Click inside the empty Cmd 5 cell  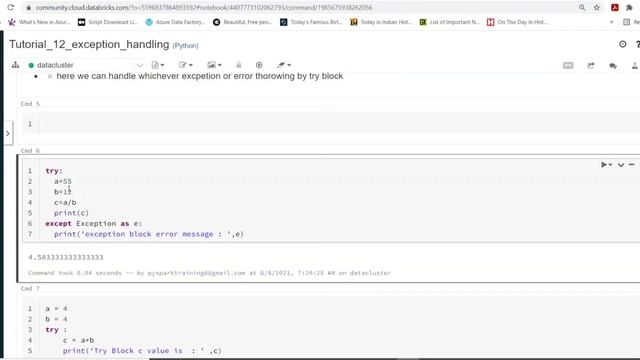[339, 124]
